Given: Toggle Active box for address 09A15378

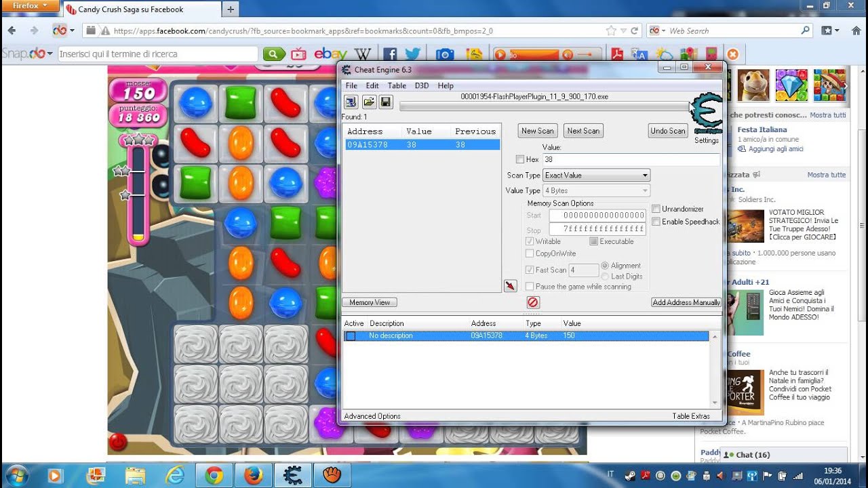Looking at the screenshot, I should pos(351,335).
